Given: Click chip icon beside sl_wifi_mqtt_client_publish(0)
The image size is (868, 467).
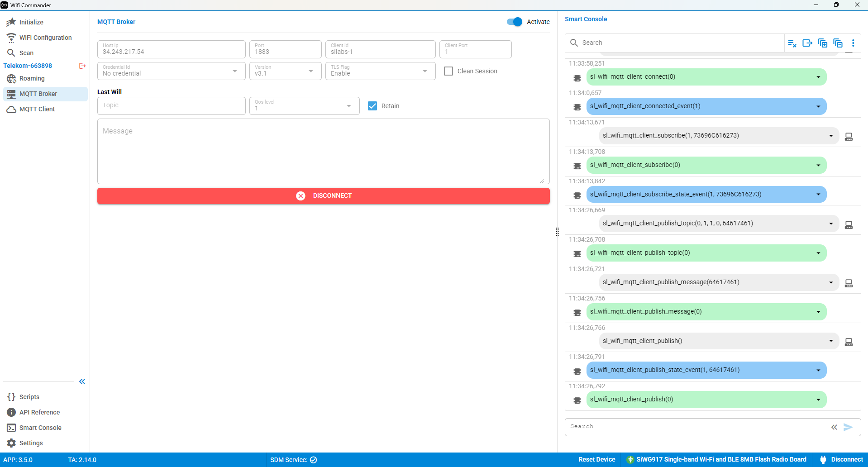Looking at the screenshot, I should coord(577,400).
